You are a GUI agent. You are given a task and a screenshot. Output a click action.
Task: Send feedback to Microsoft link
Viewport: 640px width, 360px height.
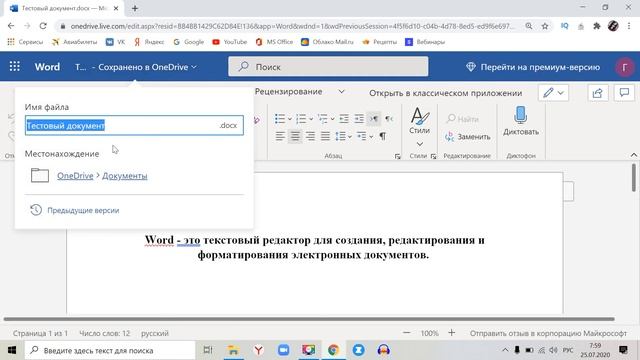[x=548, y=333]
